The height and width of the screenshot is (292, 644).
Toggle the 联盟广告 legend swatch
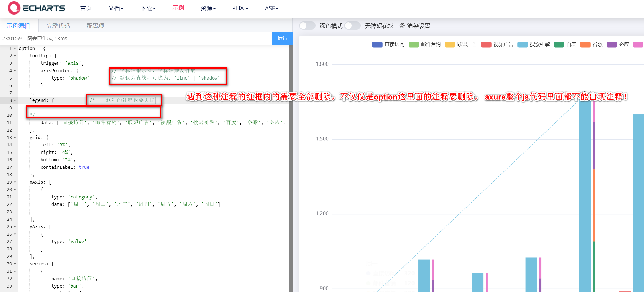click(x=450, y=44)
